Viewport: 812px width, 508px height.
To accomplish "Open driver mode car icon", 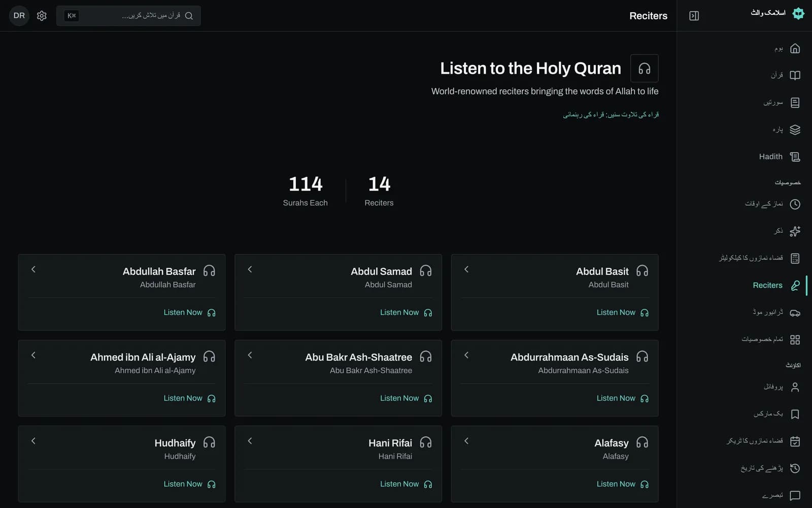I will tap(795, 312).
